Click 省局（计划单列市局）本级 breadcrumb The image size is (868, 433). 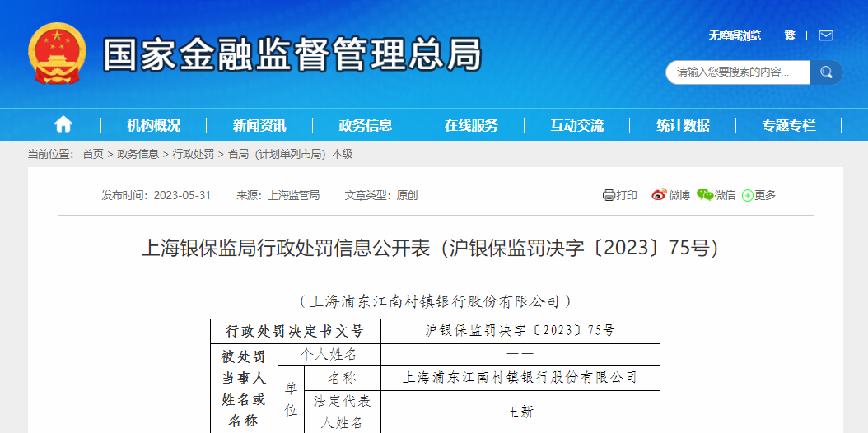290,154
